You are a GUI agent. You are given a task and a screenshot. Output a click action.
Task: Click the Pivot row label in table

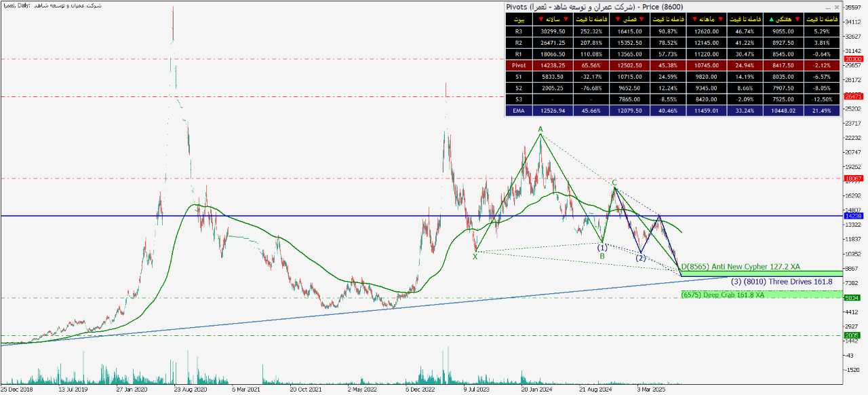pos(518,65)
